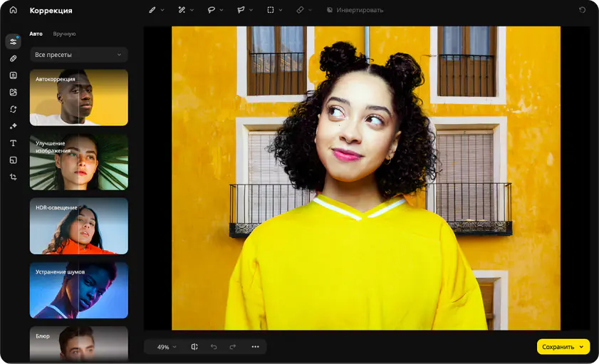This screenshot has height=364, width=599.
Task: Toggle before/after compare view
Action: (194, 347)
